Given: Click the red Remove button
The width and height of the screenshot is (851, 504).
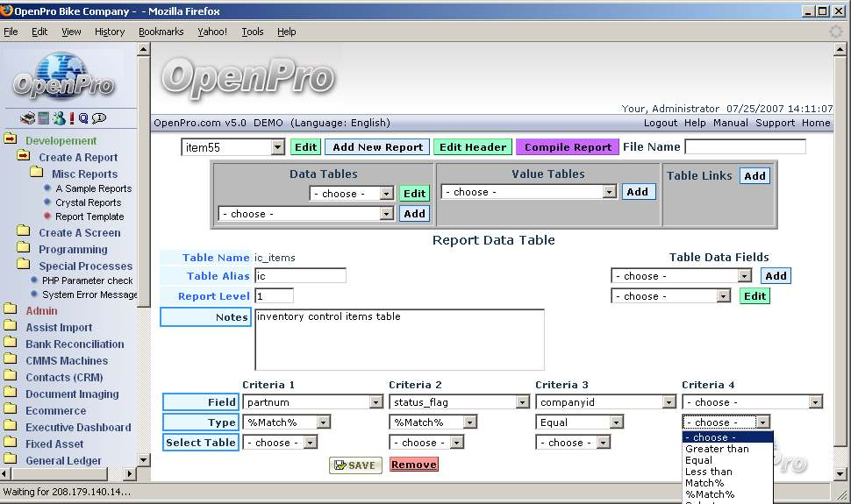Looking at the screenshot, I should 413,465.
